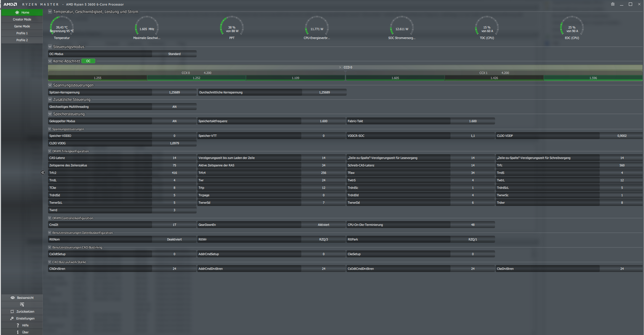644x335 pixels.
Task: Click the bug icon in title bar
Action: (613, 4)
